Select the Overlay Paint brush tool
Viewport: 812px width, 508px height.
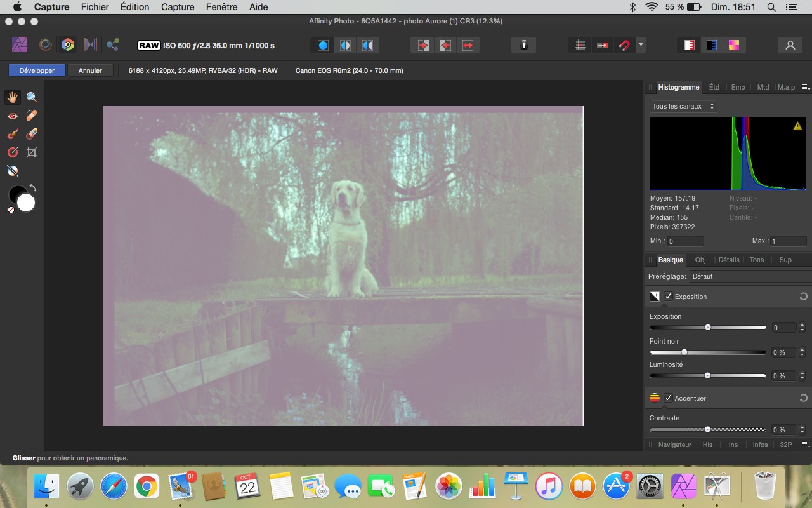(13, 134)
